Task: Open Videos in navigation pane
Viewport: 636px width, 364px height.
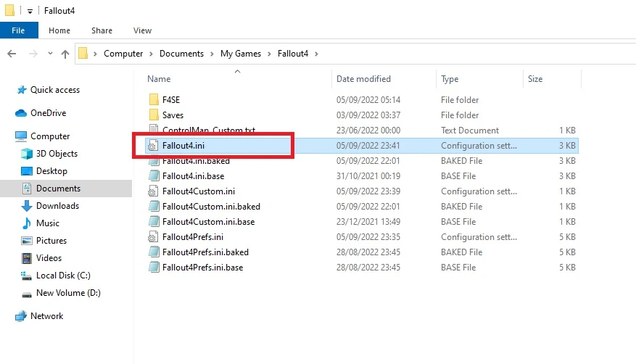Action: (x=49, y=258)
